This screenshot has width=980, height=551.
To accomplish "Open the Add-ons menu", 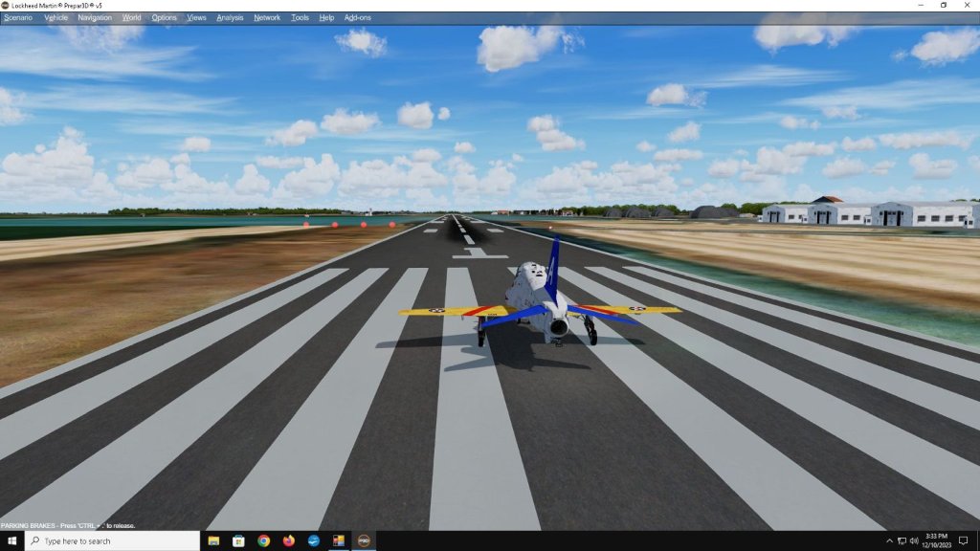I will click(358, 17).
